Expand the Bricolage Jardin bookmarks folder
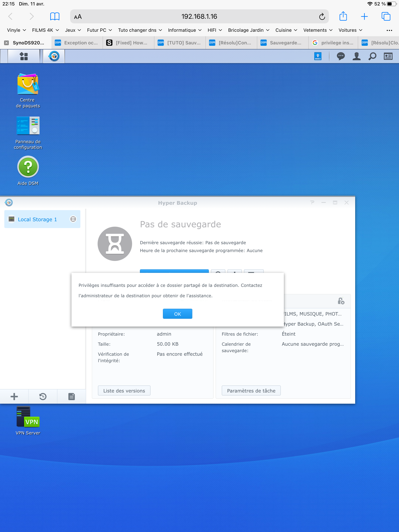 [249, 30]
